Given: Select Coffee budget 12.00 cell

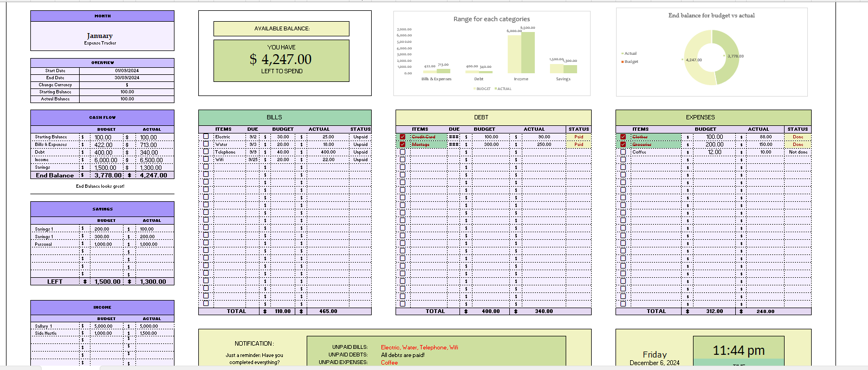Looking at the screenshot, I should click(714, 152).
